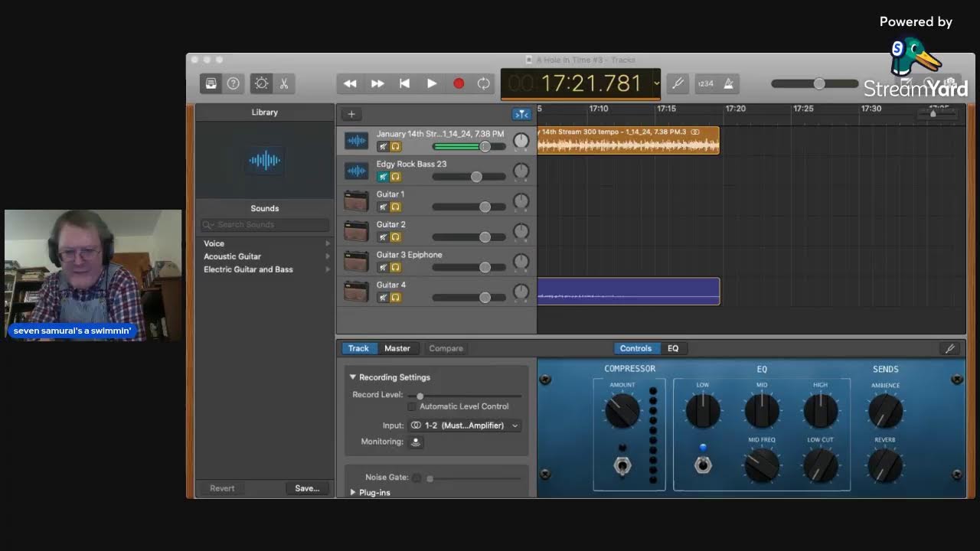Adjust the Edgy Rock Bass 23 volume slider

(x=469, y=177)
